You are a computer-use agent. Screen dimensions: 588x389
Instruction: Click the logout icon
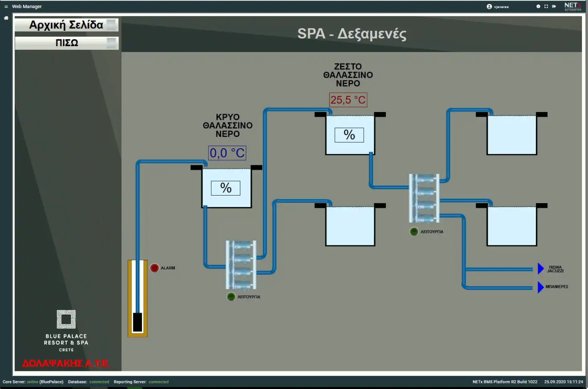tap(554, 6)
